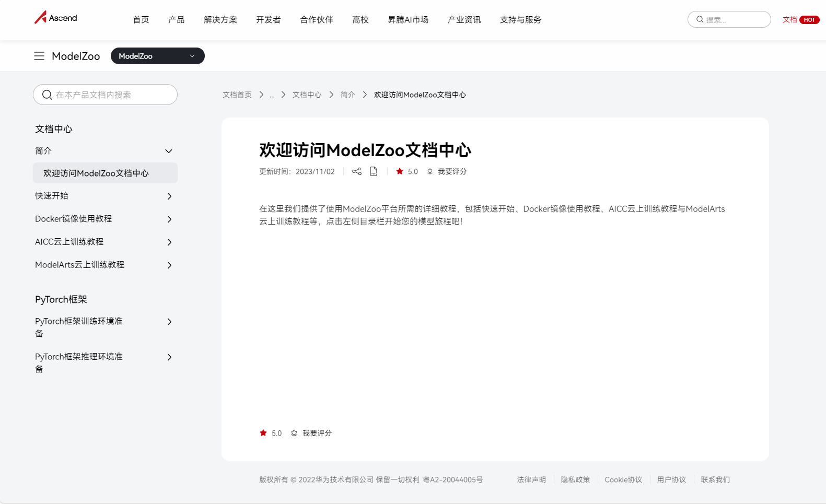This screenshot has height=504, width=826.
Task: Click the 更新时间: 2023/11/02 text
Action: [x=297, y=171]
